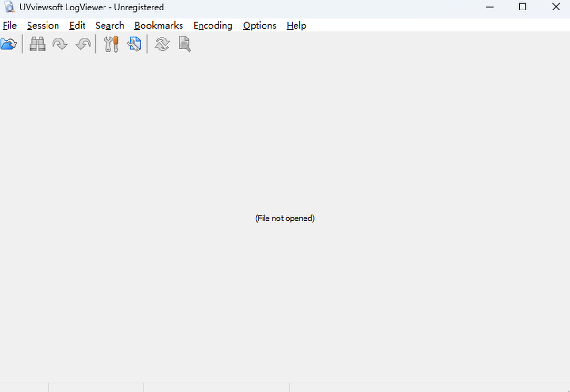The image size is (570, 392).
Task: Close the LogViewer window
Action: pos(556,7)
